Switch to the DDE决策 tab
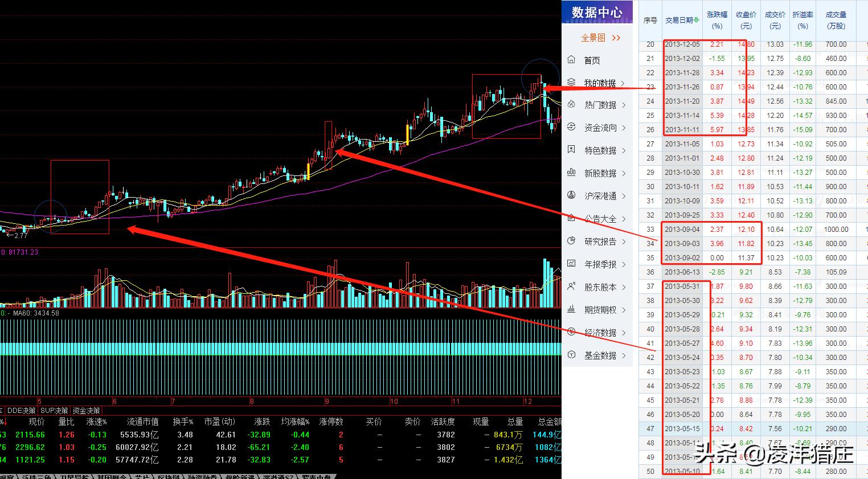This screenshot has width=868, height=479. click(22, 411)
